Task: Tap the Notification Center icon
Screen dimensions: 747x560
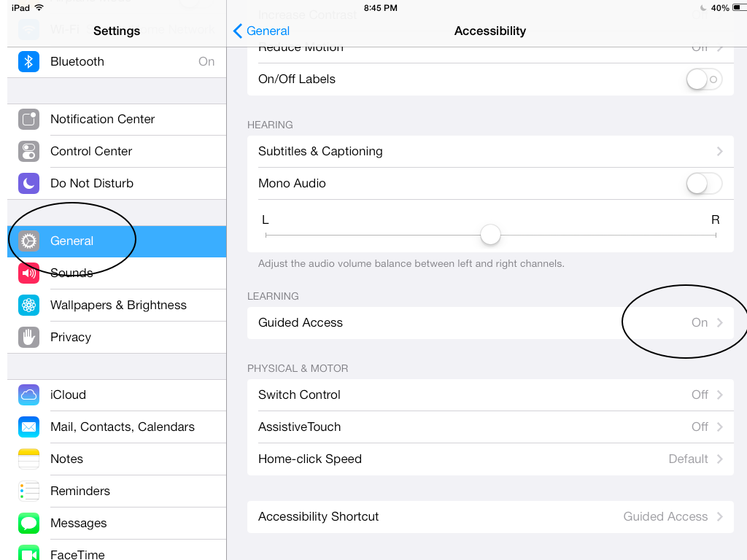Action: point(28,119)
